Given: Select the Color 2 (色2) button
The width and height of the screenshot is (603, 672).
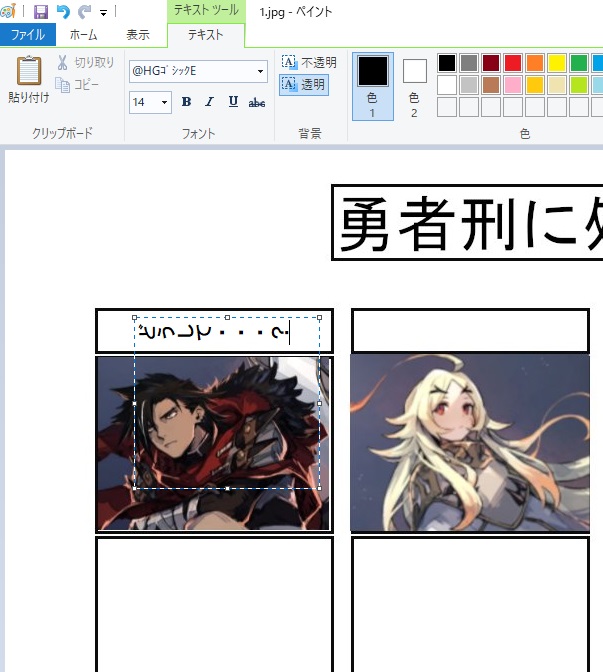Looking at the screenshot, I should (x=414, y=84).
